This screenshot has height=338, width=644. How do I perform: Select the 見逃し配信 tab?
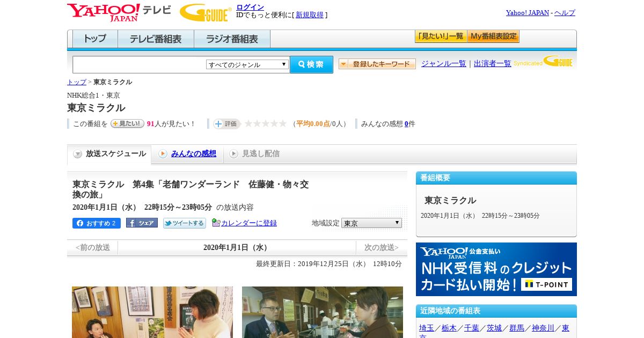click(261, 154)
